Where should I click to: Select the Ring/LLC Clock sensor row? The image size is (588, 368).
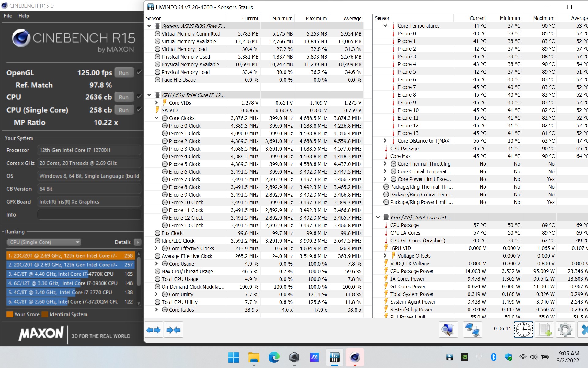254,241
